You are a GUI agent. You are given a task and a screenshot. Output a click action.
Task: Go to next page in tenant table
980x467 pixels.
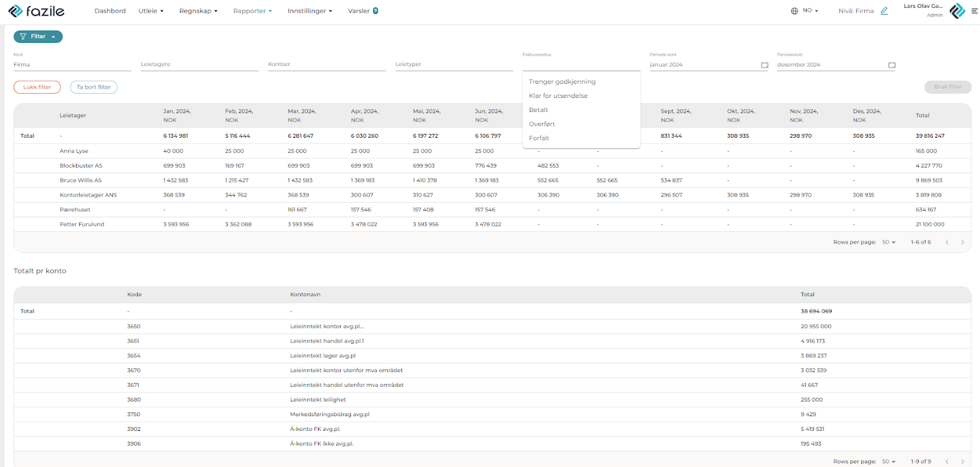coord(962,242)
